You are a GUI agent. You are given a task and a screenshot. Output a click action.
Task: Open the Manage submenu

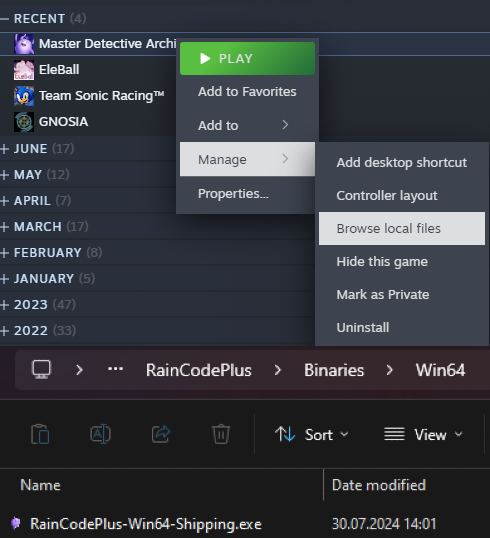point(247,159)
